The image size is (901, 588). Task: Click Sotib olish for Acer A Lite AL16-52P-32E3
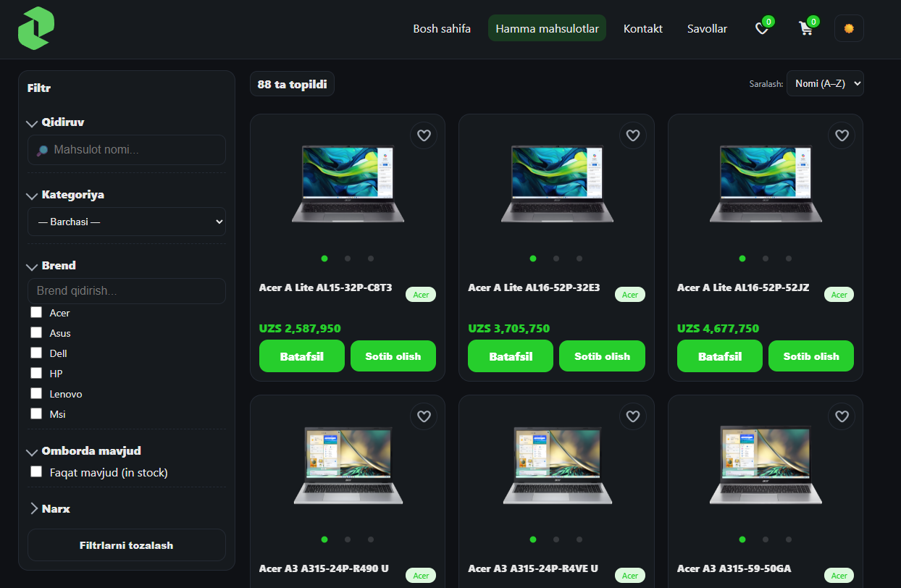[603, 356]
